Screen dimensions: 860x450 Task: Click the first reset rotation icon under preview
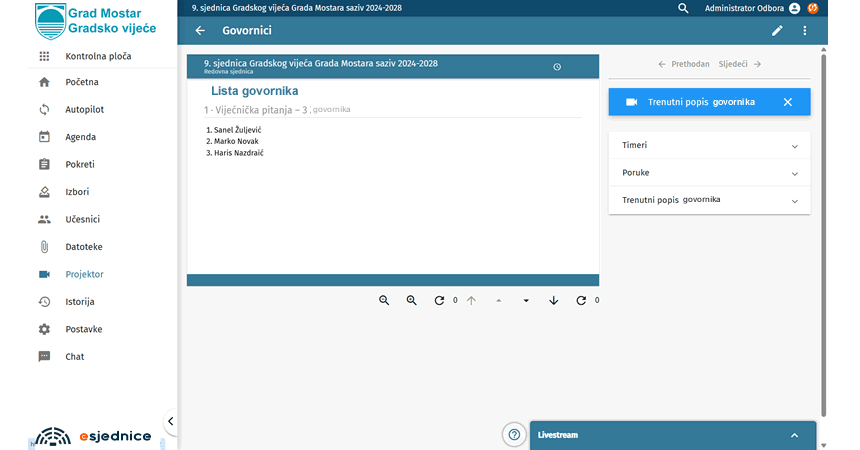(x=439, y=300)
